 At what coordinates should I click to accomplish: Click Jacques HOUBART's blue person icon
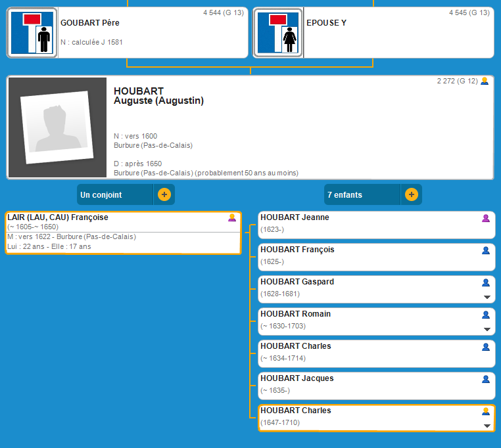click(486, 379)
